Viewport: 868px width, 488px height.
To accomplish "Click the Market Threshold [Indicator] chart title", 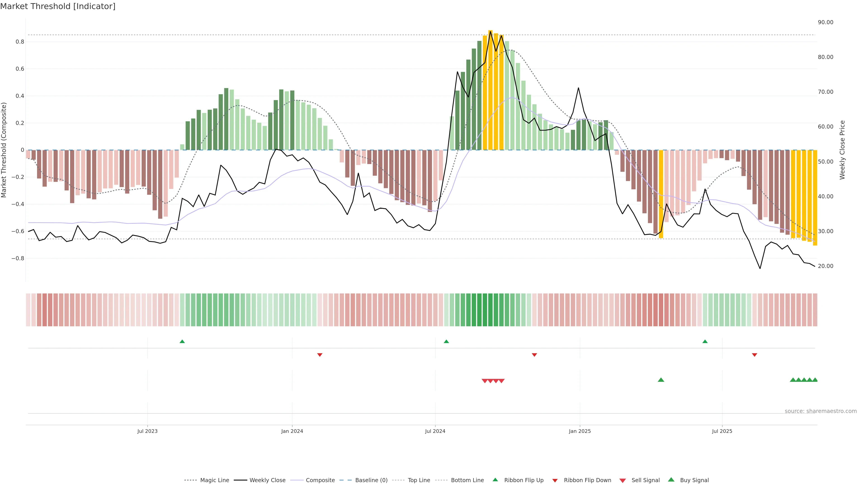I will [58, 6].
